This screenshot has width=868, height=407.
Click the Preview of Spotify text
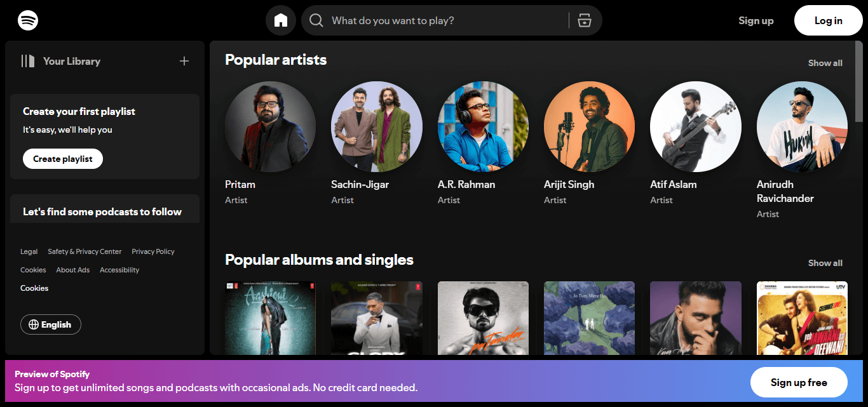(52, 374)
